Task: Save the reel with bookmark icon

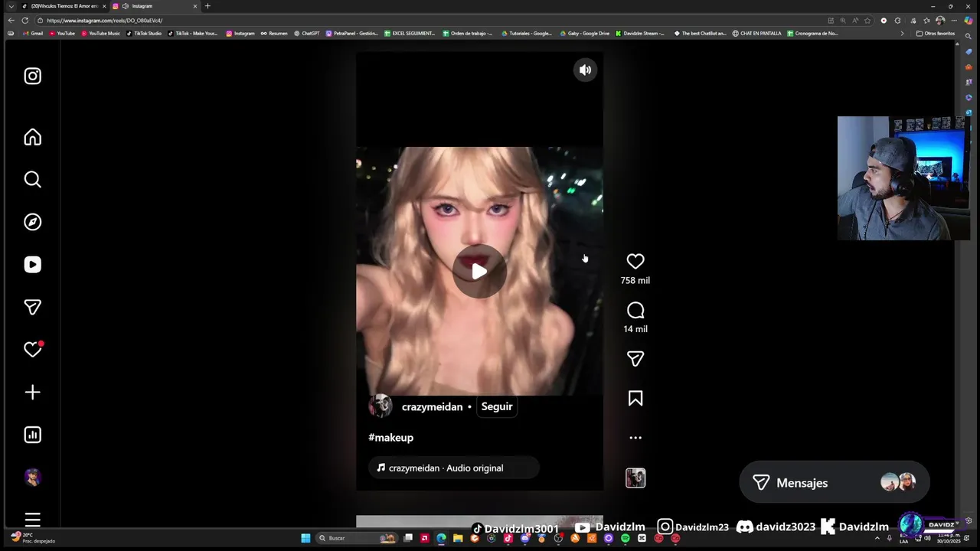Action: pos(635,399)
